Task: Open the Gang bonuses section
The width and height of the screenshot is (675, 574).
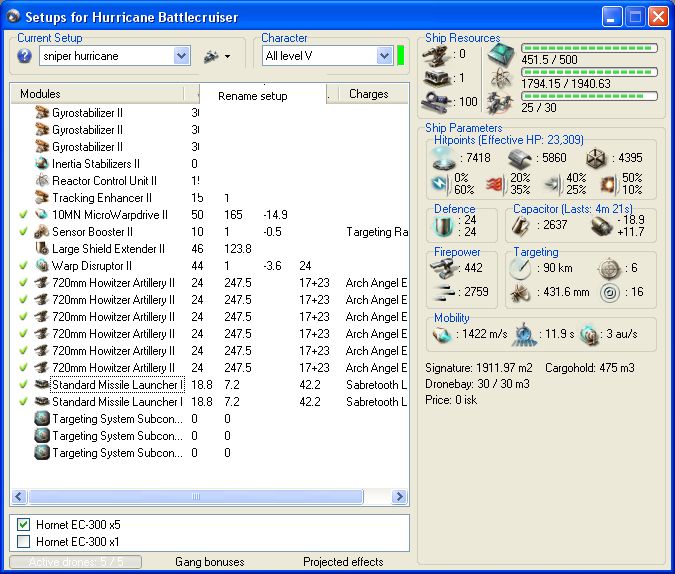Action: coord(209,562)
